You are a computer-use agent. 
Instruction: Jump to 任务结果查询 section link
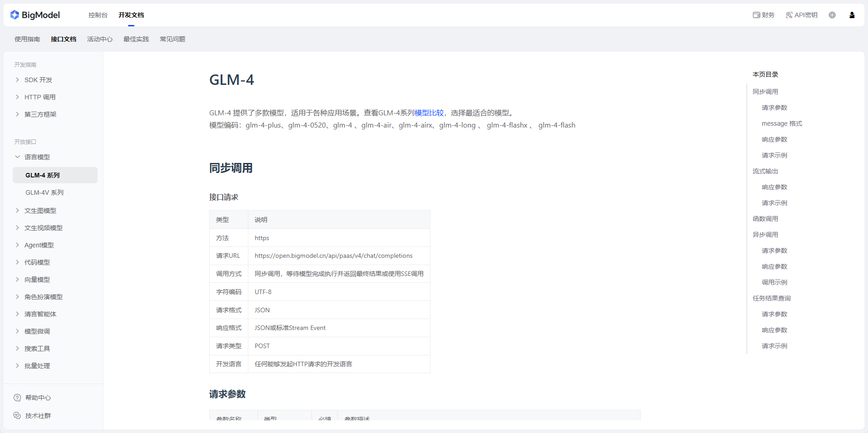(x=772, y=298)
